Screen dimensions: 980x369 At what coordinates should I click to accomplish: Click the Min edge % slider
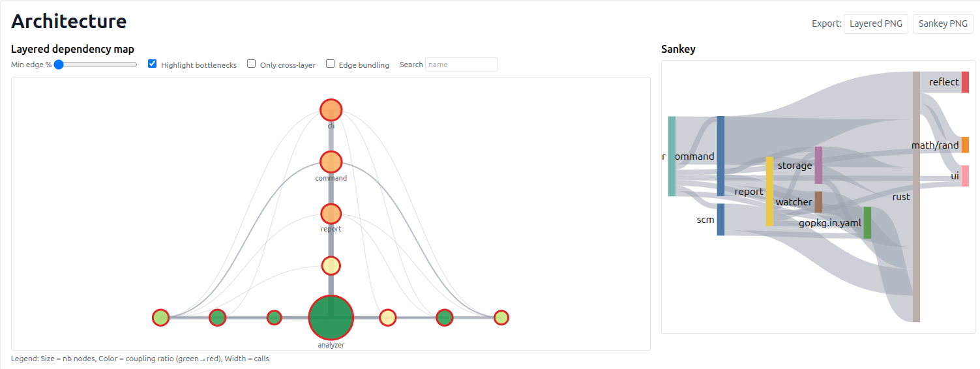click(x=97, y=65)
